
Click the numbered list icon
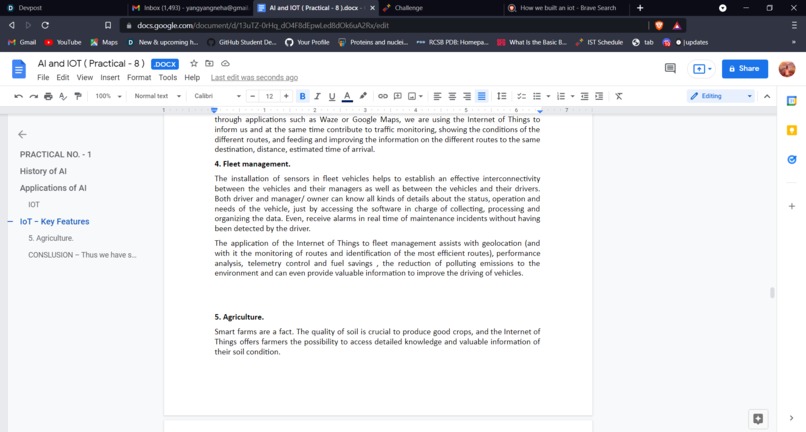(x=561, y=96)
